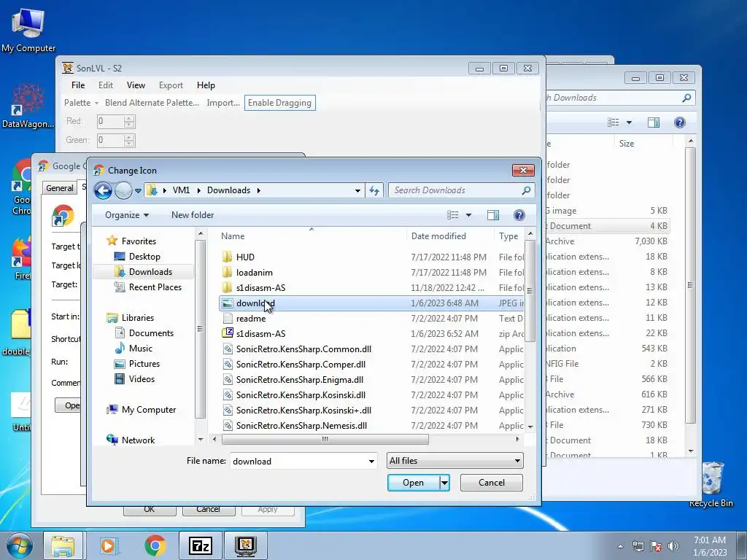Go to Desktop in navigation pane
The width and height of the screenshot is (747, 560).
coord(144,256)
